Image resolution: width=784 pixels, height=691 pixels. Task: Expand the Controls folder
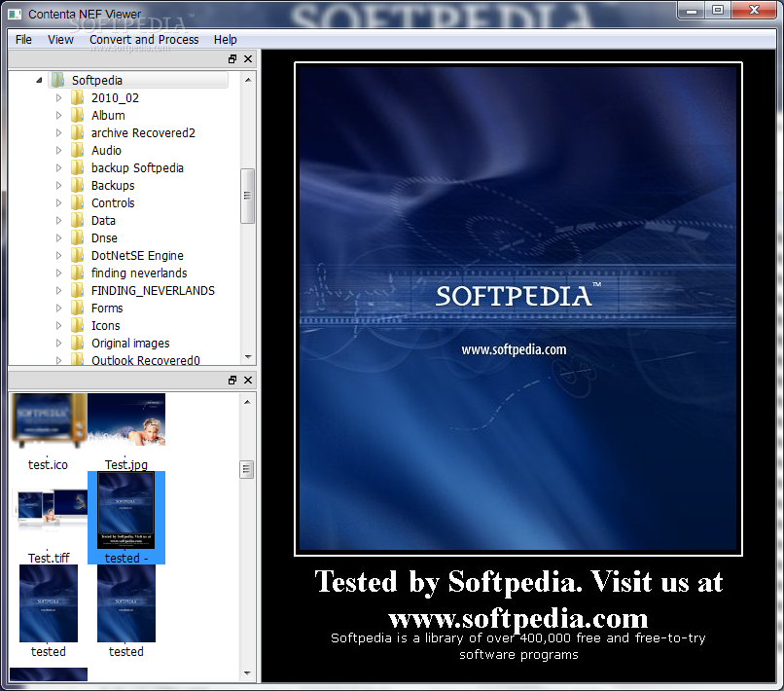[x=58, y=202]
